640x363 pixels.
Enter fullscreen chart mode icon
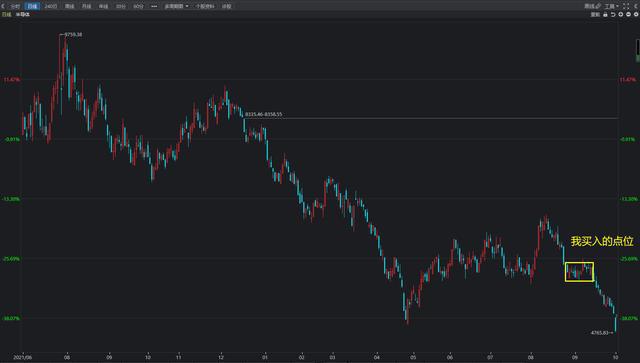626,6
